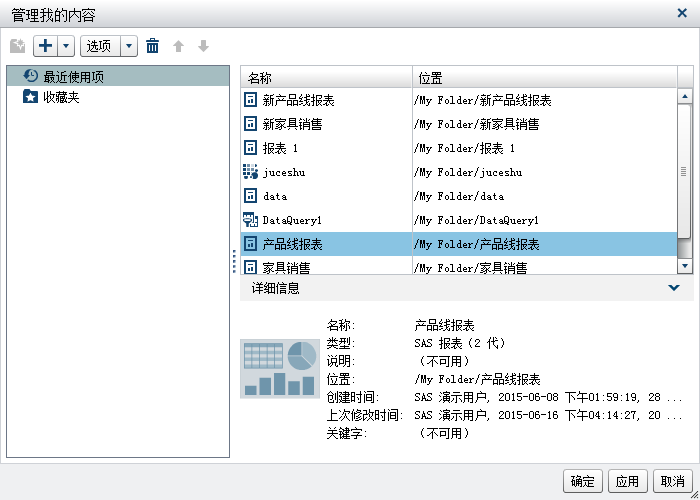Click the 确定 OK button

pyautogui.click(x=583, y=481)
